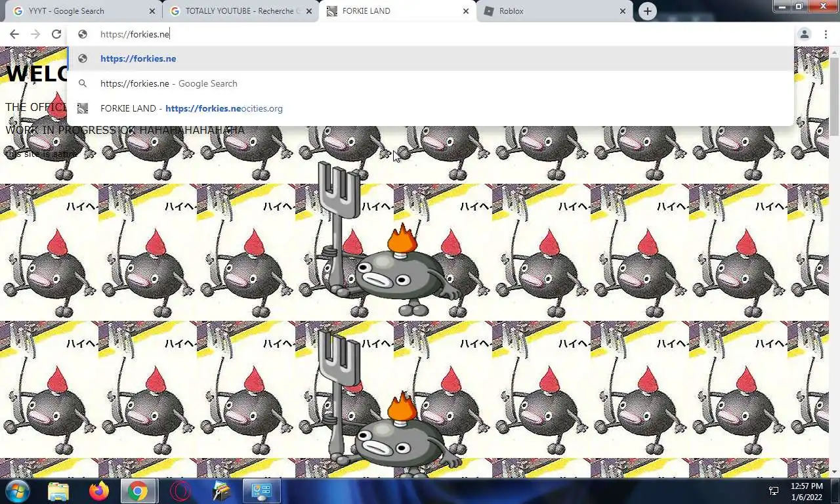The width and height of the screenshot is (840, 504).
Task: Click the scrollbar up arrow
Action: 834,51
